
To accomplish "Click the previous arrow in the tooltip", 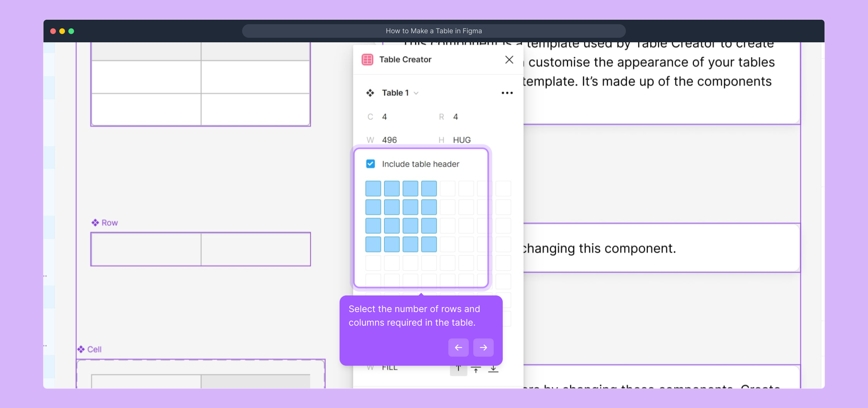I will 458,348.
